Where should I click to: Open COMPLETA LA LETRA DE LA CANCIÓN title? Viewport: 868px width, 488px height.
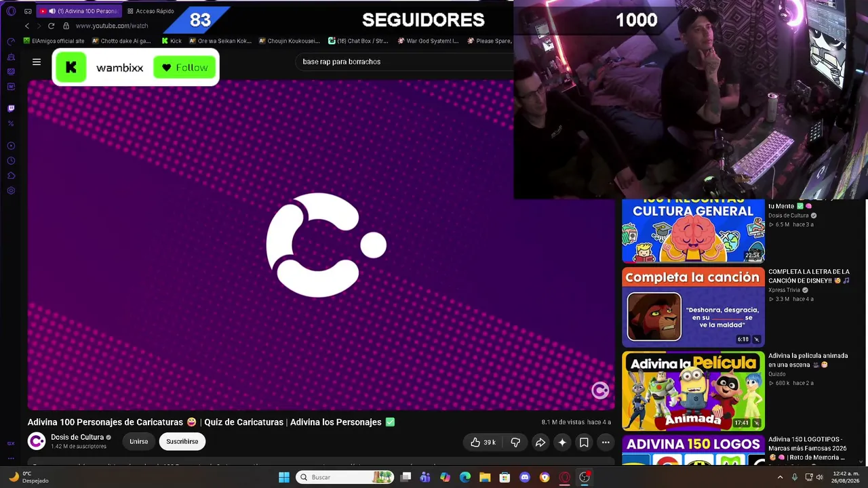click(809, 276)
